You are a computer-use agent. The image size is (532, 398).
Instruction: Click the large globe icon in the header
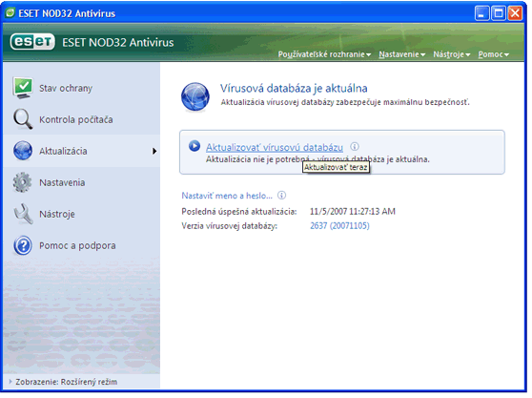coord(195,96)
